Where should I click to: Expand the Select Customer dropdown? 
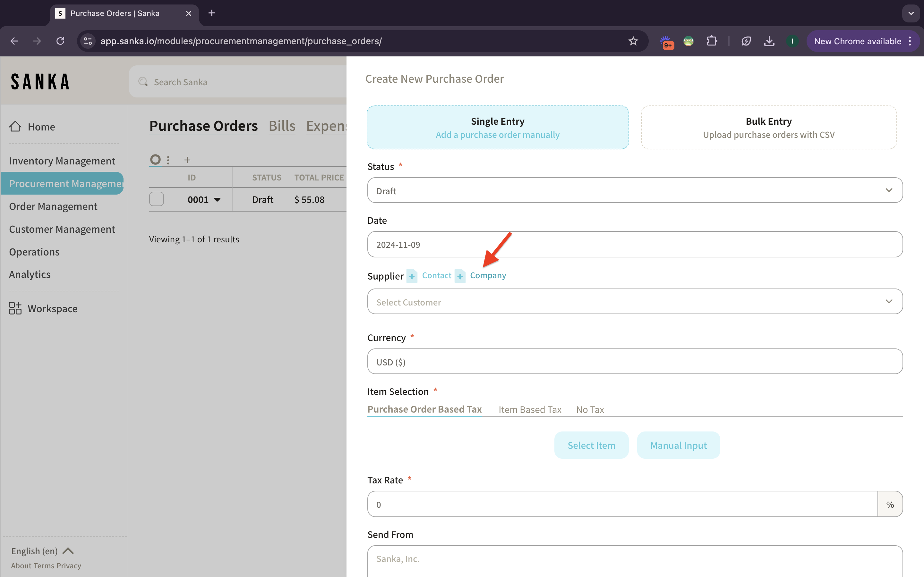pyautogui.click(x=635, y=301)
